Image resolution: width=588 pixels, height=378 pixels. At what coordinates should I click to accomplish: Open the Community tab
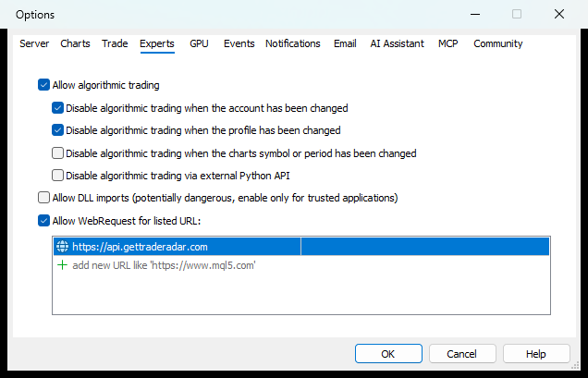[498, 43]
